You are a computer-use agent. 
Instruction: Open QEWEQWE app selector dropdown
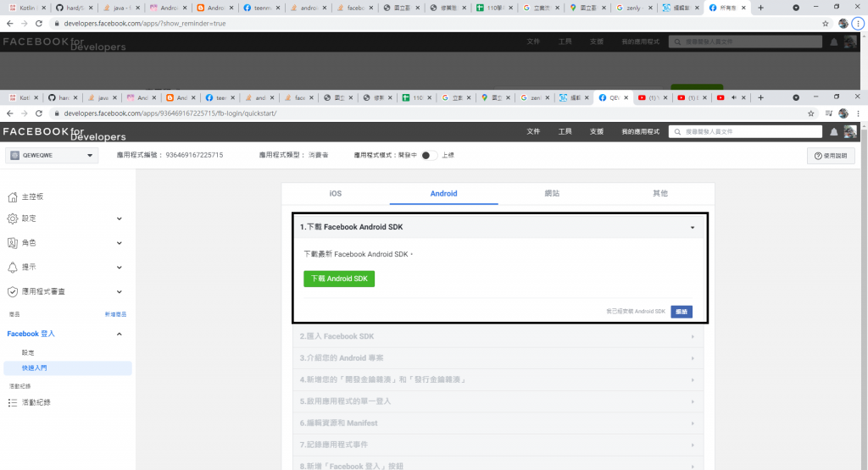pyautogui.click(x=52, y=155)
